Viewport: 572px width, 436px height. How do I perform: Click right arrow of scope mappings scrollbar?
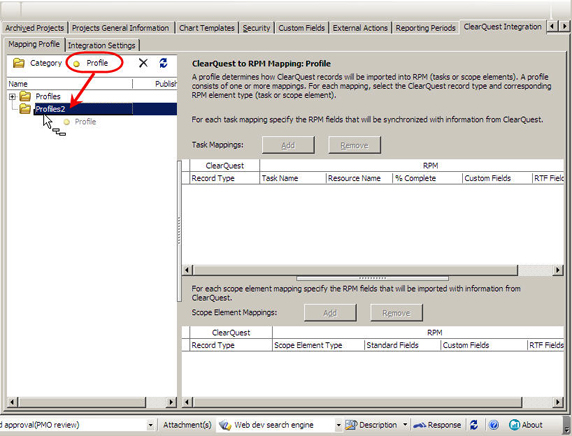pyautogui.click(x=558, y=402)
